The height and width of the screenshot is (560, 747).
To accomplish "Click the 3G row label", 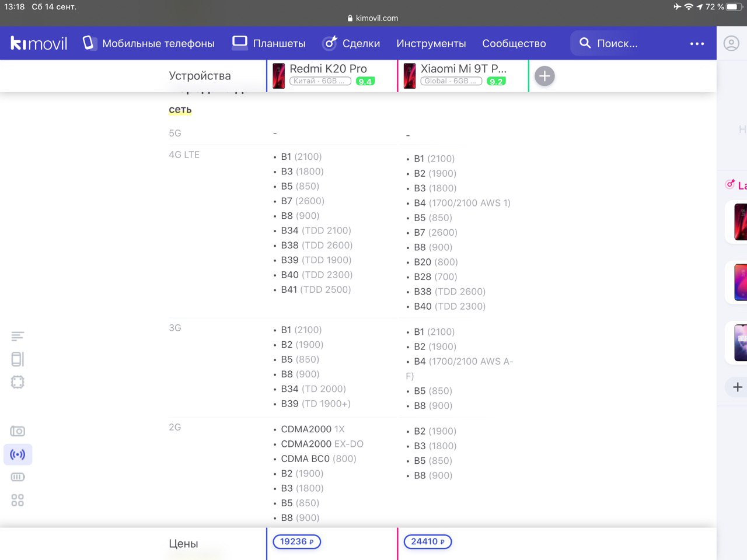I will 175,328.
